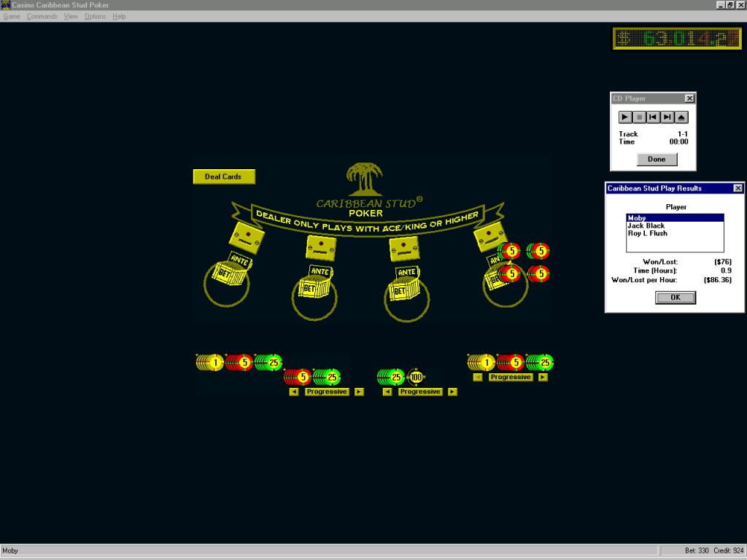
Task: Pick the $25 chip at the third seat
Action: tap(391, 377)
